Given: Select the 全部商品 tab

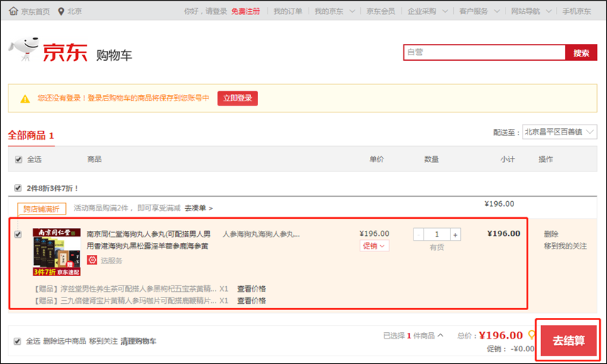Looking at the screenshot, I should 31,136.
